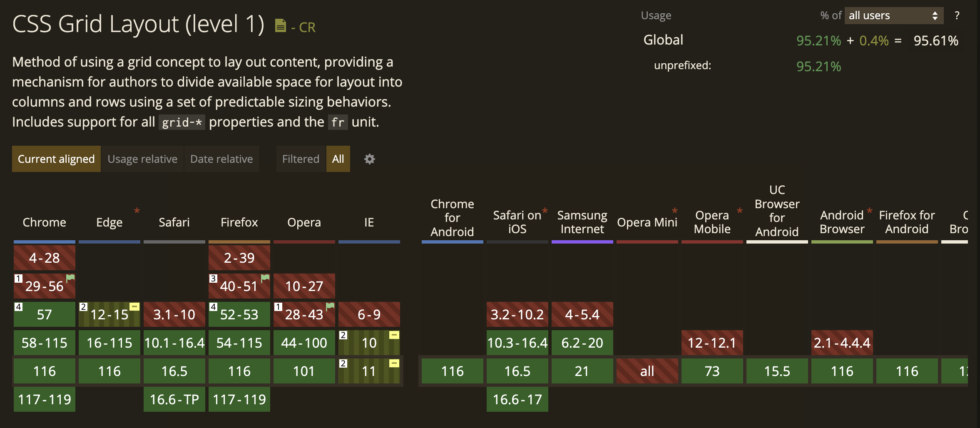This screenshot has width=980, height=428.
Task: Click the Opera Mini 'all' cell
Action: tap(647, 371)
